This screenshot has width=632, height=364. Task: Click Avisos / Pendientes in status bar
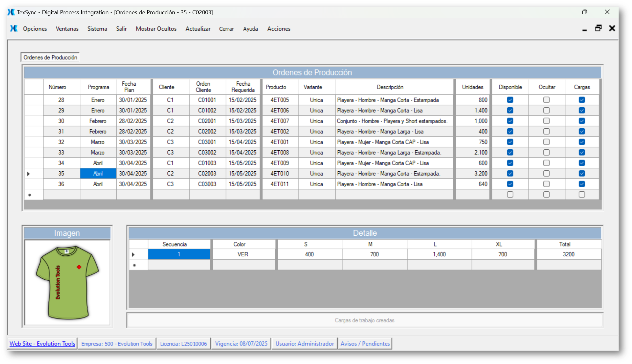[x=365, y=344]
